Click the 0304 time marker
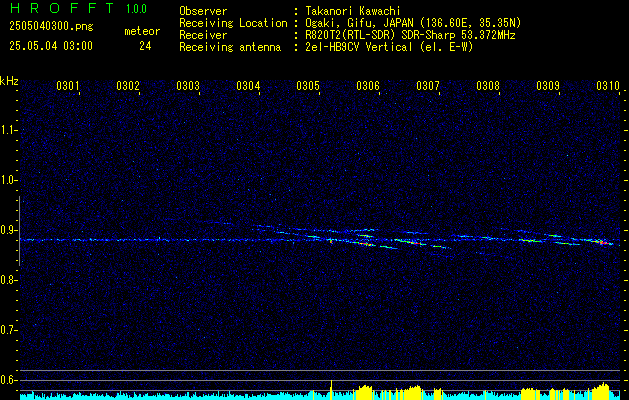The height and width of the screenshot is (400, 629). pyautogui.click(x=248, y=86)
